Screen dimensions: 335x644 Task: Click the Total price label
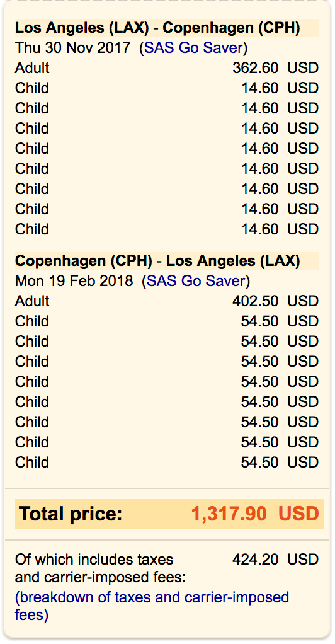(x=71, y=514)
